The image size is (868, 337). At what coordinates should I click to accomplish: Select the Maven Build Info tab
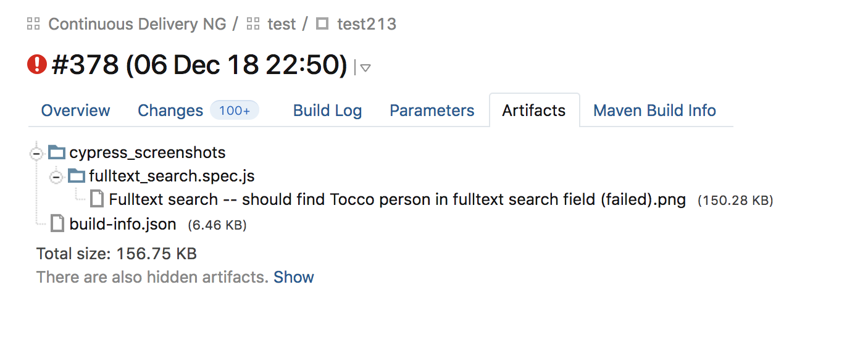click(654, 110)
